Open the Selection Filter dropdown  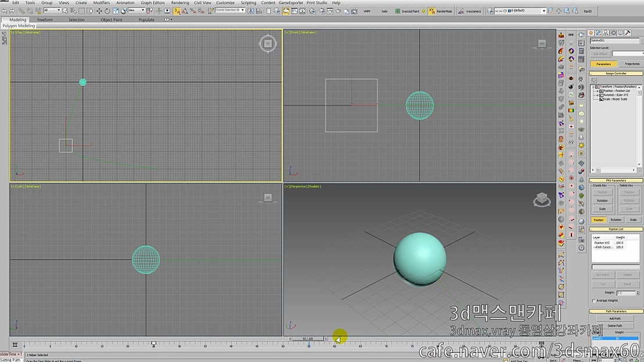point(55,10)
